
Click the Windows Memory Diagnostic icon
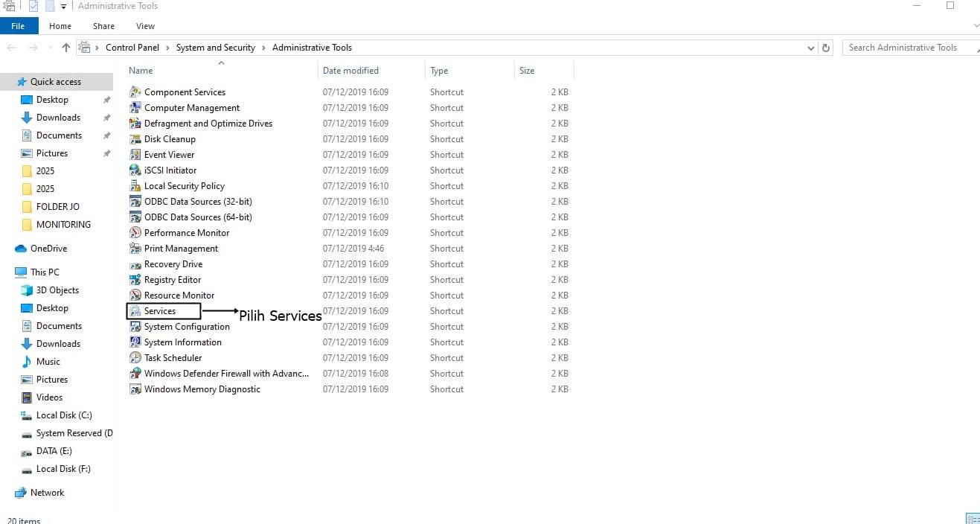pyautogui.click(x=135, y=389)
